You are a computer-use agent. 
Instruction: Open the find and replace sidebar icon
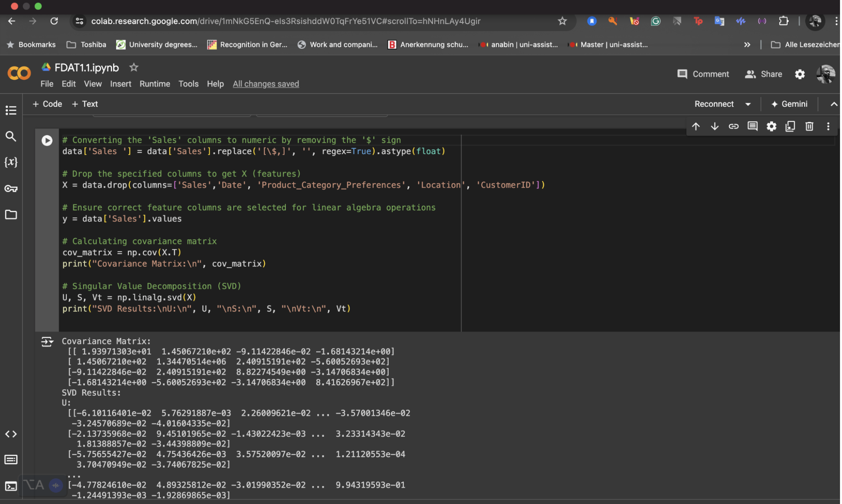pyautogui.click(x=11, y=136)
